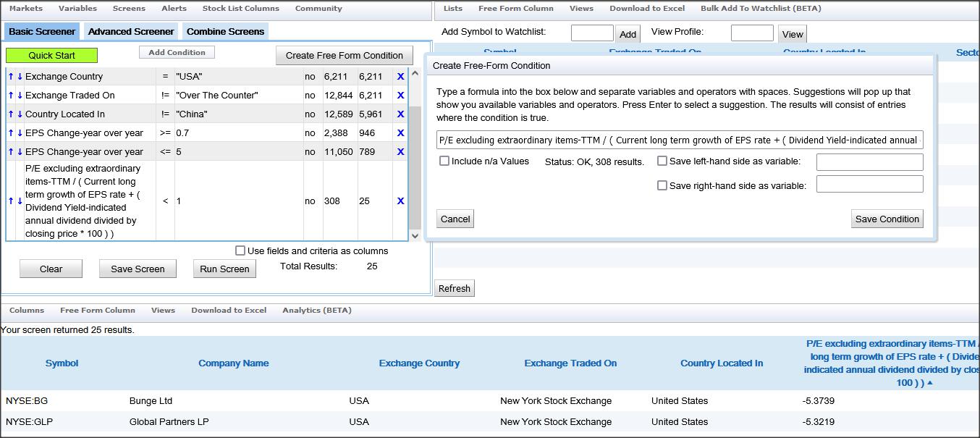The width and height of the screenshot is (980, 438).
Task: Delete the Exchange Country condition with X
Action: pos(400,77)
